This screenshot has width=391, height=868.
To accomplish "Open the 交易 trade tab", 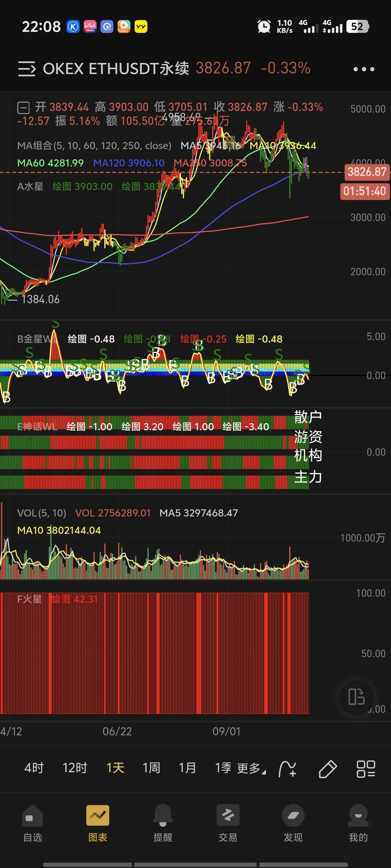I will coord(228,823).
